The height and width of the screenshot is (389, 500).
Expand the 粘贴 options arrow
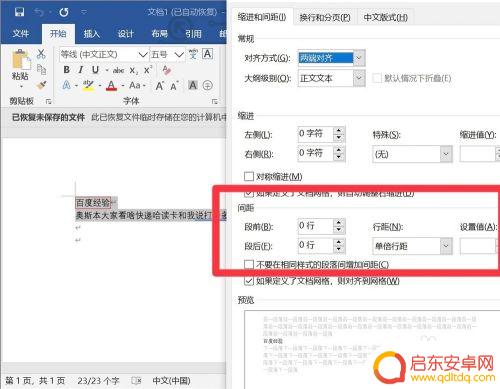[x=21, y=87]
